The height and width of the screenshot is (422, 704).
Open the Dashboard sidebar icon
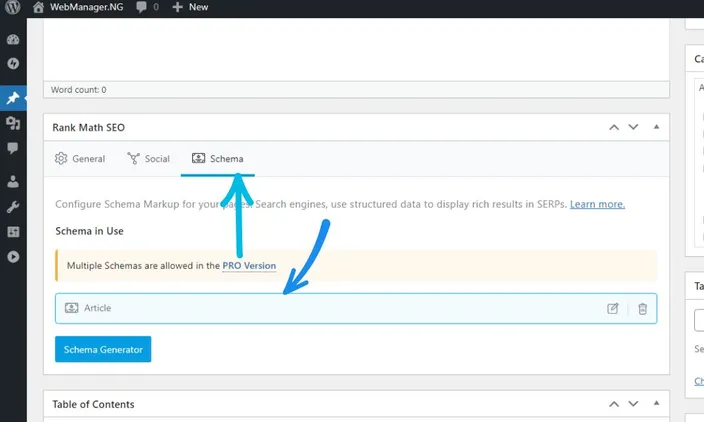tap(13, 40)
